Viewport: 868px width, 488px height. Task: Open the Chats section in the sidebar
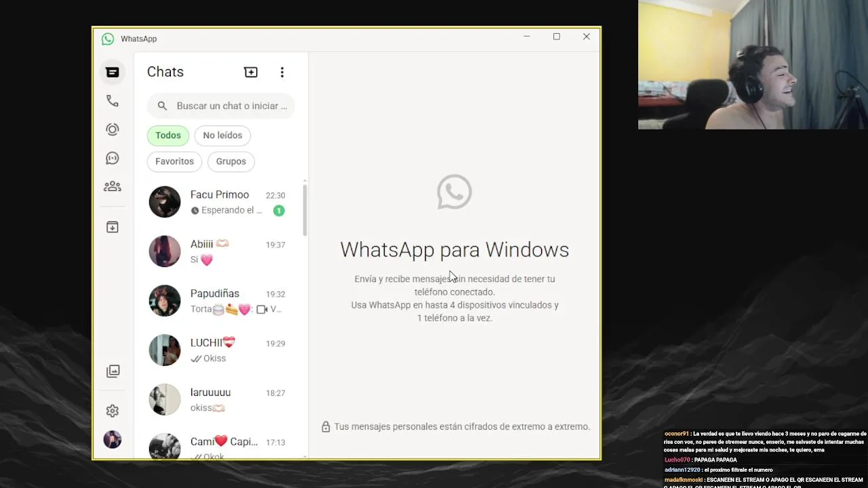click(x=113, y=72)
